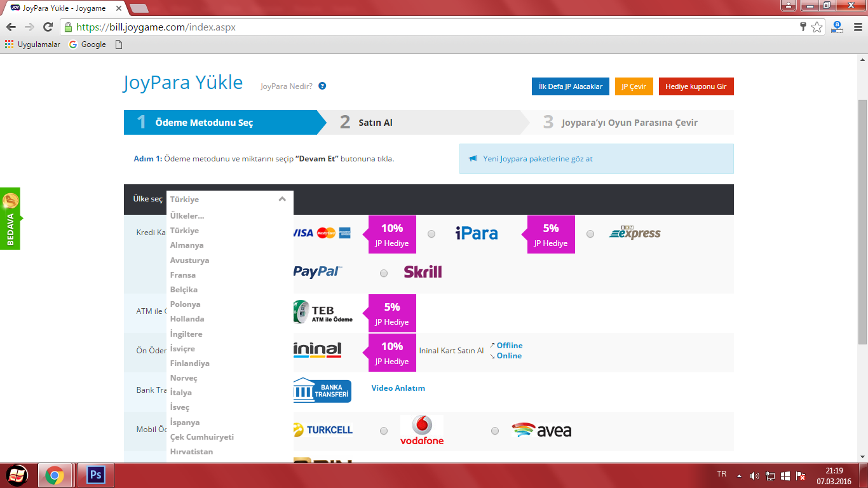Select the Avea logo
Viewport: 868px width, 488px height.
(541, 430)
